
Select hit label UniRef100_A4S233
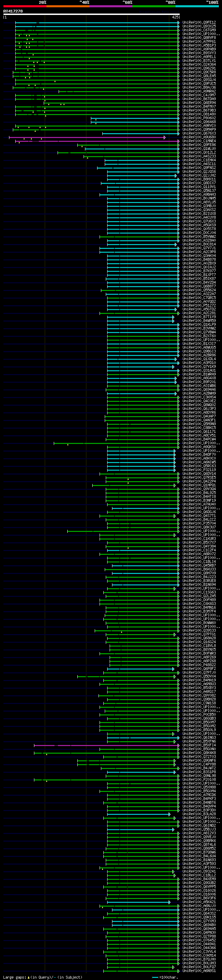point(199,156)
